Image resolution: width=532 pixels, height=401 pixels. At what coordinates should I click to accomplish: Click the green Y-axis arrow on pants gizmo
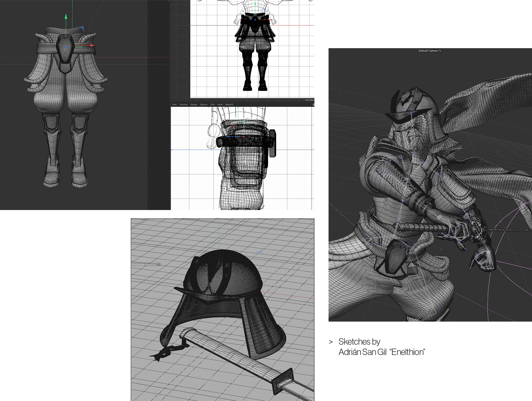(66, 17)
